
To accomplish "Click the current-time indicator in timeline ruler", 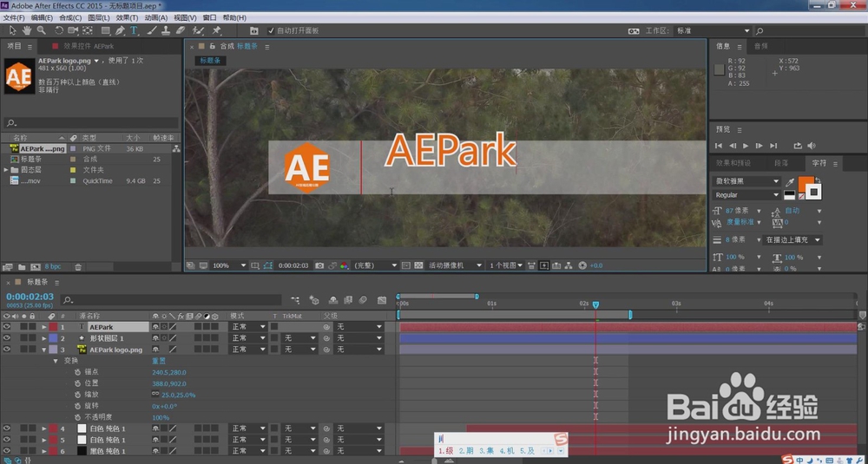I will pos(595,304).
